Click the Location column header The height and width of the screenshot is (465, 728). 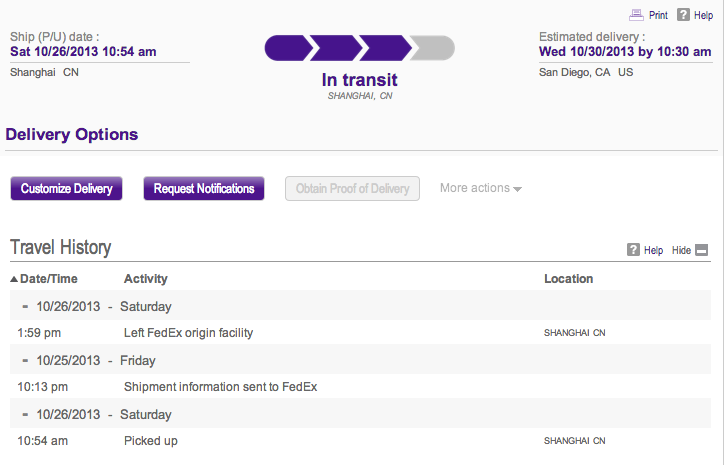pyautogui.click(x=568, y=279)
